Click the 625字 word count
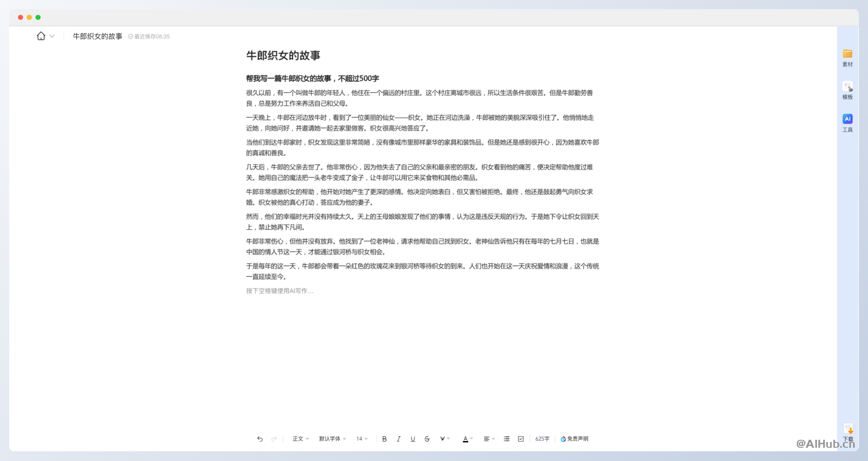Screen dimensions: 868x461 tap(542, 438)
